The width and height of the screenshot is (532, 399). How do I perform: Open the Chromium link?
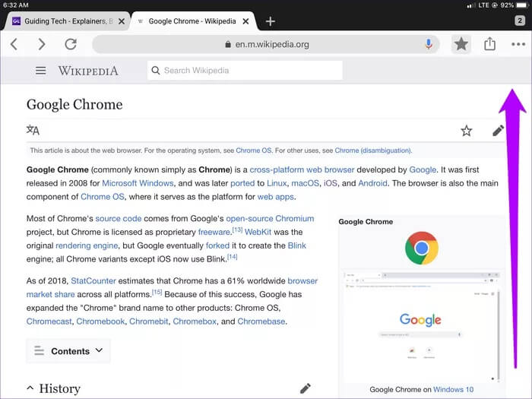(x=295, y=219)
